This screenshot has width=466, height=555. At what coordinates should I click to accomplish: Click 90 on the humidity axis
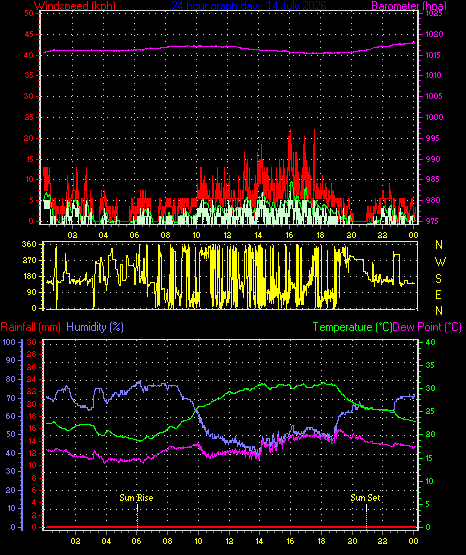point(11,360)
